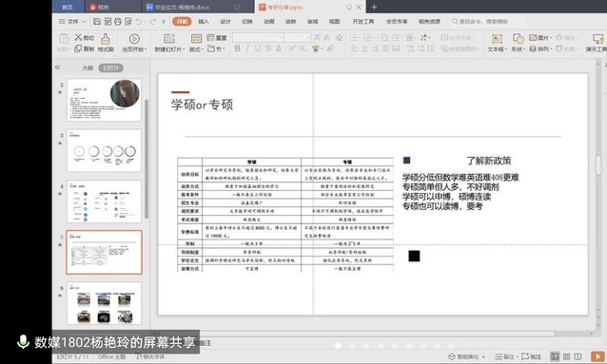Toggle Subscript formatting
The height and width of the screenshot is (364, 607).
tap(303, 48)
